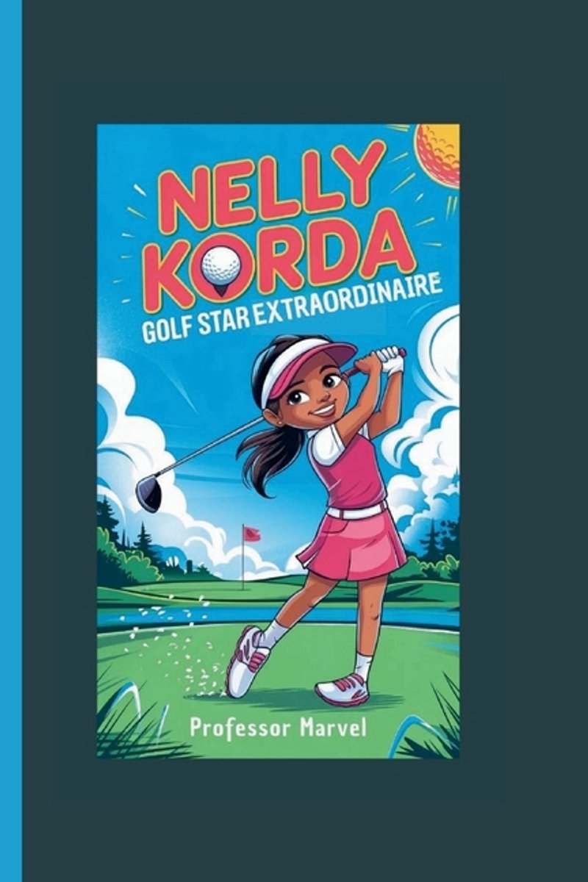The image size is (588, 882).
Task: Click the blue spine strip on left edge
Action: tap(11, 441)
